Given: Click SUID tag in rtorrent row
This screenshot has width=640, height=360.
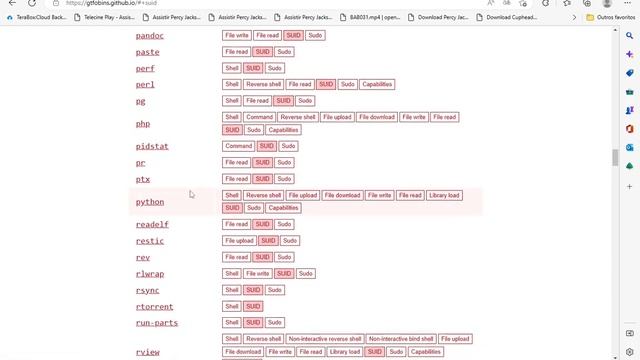Looking at the screenshot, I should point(253,306).
